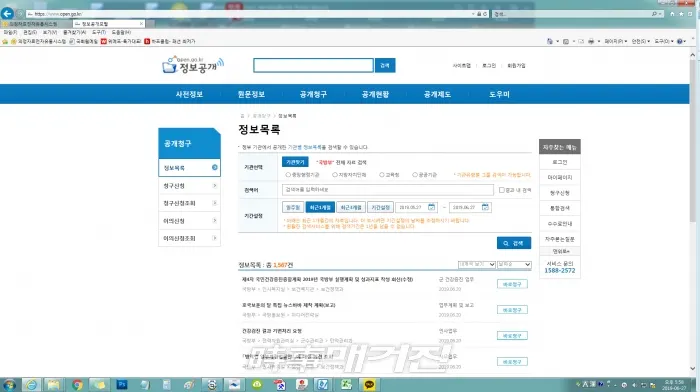Select 정보목록 in the left sidebar

coord(189,167)
